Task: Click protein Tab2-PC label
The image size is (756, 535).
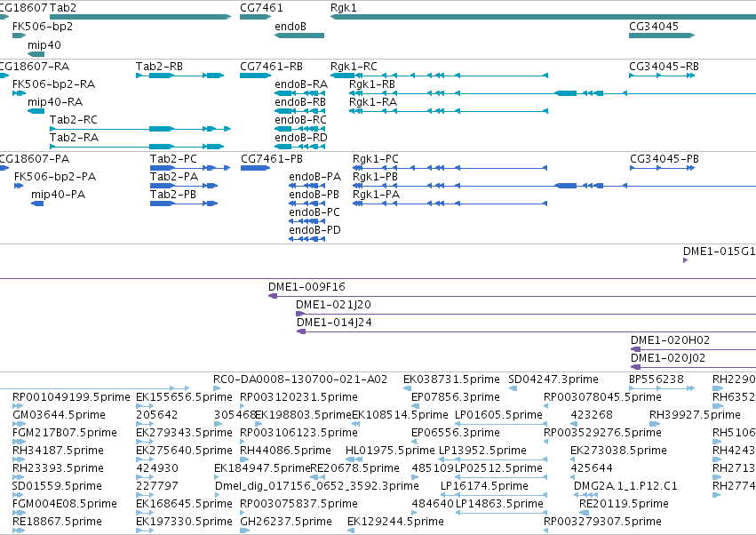Action: click(173, 159)
